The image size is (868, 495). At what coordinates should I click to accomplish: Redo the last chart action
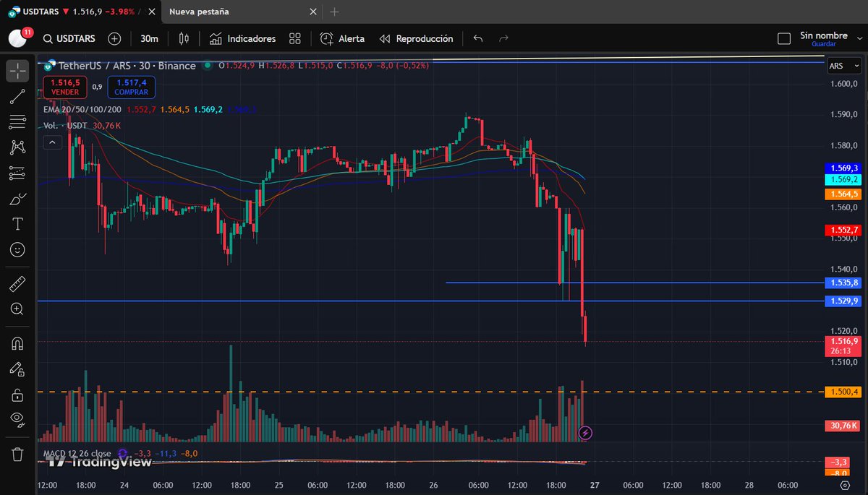(504, 38)
